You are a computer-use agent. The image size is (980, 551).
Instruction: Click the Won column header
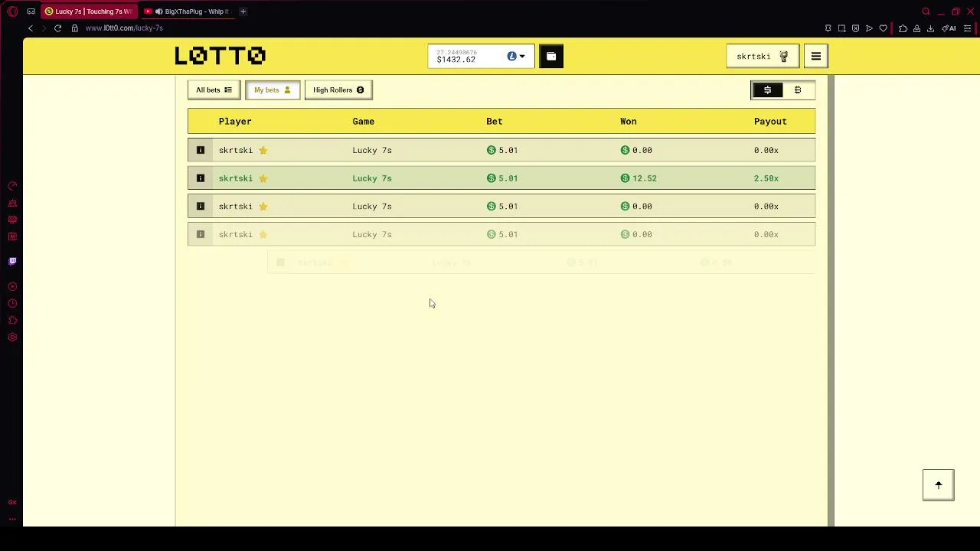pos(628,121)
